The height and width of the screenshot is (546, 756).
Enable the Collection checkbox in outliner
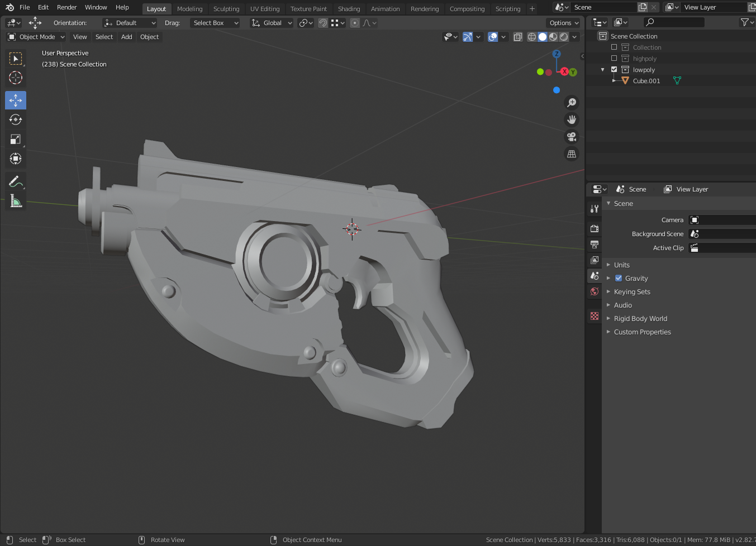tap(614, 47)
